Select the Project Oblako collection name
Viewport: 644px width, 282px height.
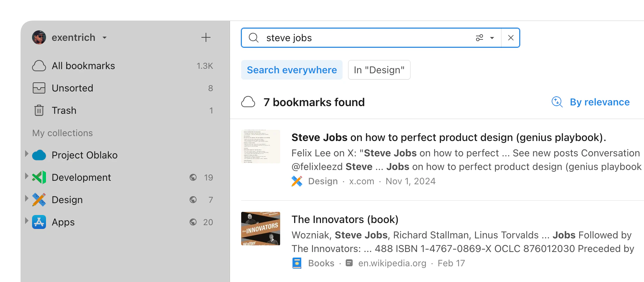(85, 155)
